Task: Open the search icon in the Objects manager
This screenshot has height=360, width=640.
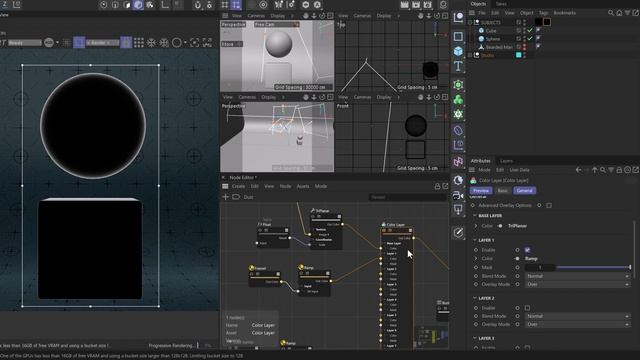Action: [x=611, y=13]
